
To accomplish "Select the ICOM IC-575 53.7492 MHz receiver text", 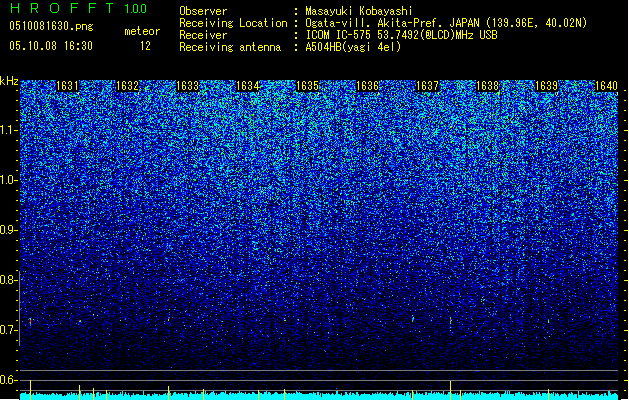I will pos(401,35).
